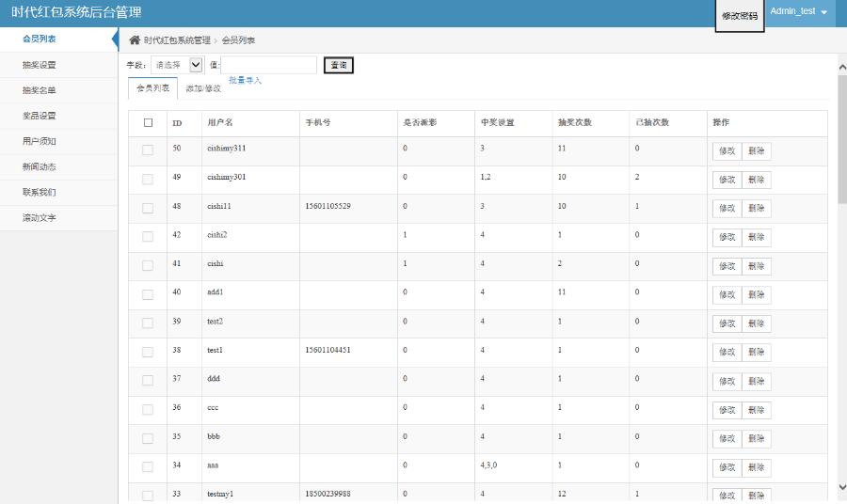Click the scrollbar up arrow
The height and width of the screenshot is (504, 847).
click(841, 60)
